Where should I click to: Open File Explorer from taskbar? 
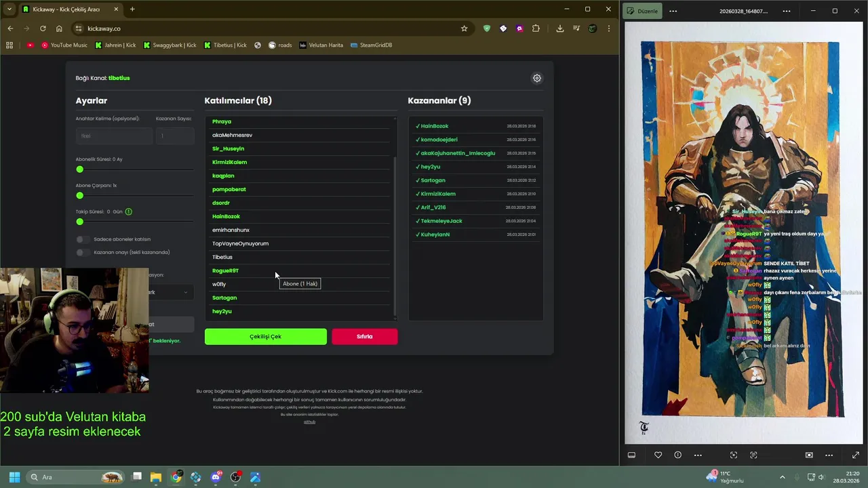156,477
